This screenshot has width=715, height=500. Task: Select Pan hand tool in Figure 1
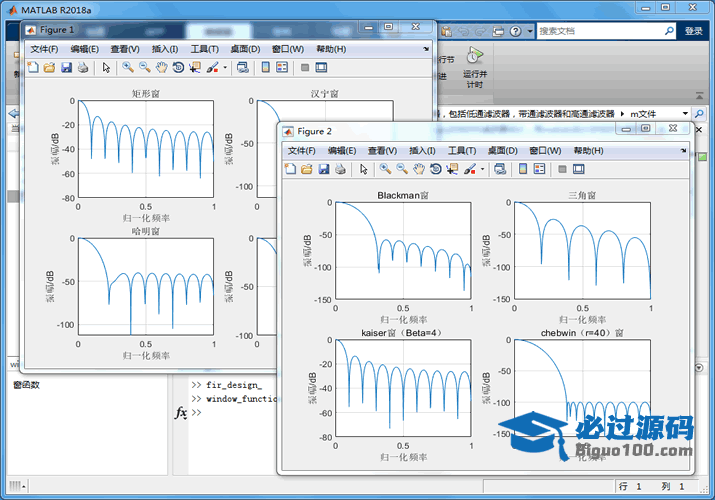coord(161,67)
